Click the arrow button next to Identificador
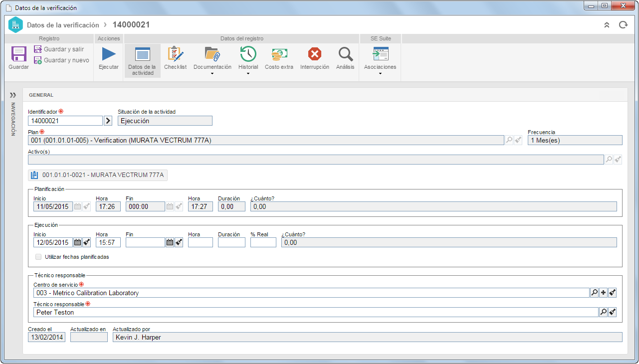 coord(108,121)
